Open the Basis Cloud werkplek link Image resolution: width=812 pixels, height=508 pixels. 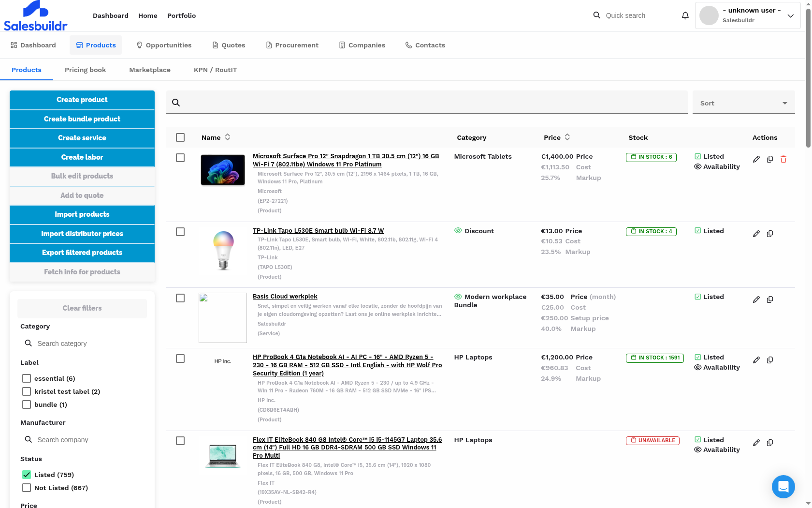tap(285, 296)
